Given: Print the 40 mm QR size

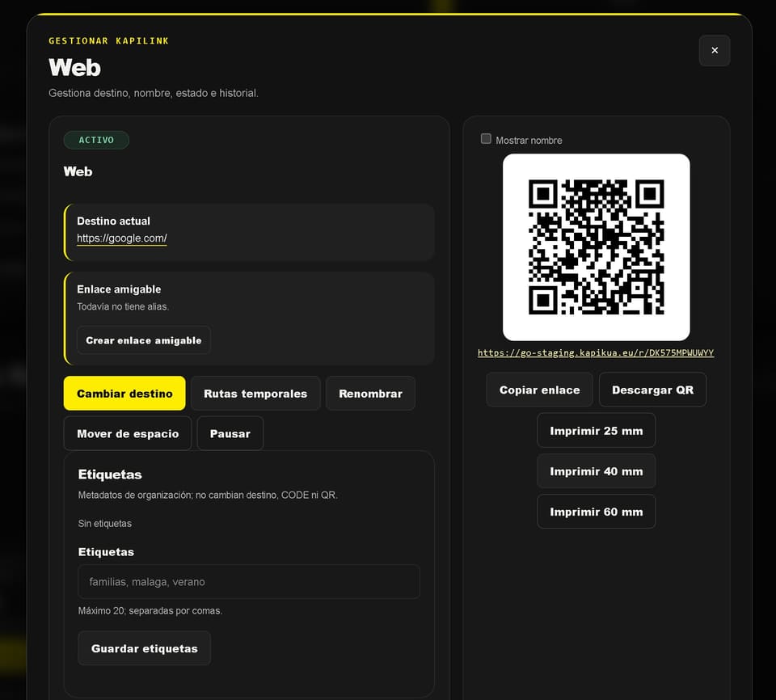Looking at the screenshot, I should pyautogui.click(x=597, y=471).
